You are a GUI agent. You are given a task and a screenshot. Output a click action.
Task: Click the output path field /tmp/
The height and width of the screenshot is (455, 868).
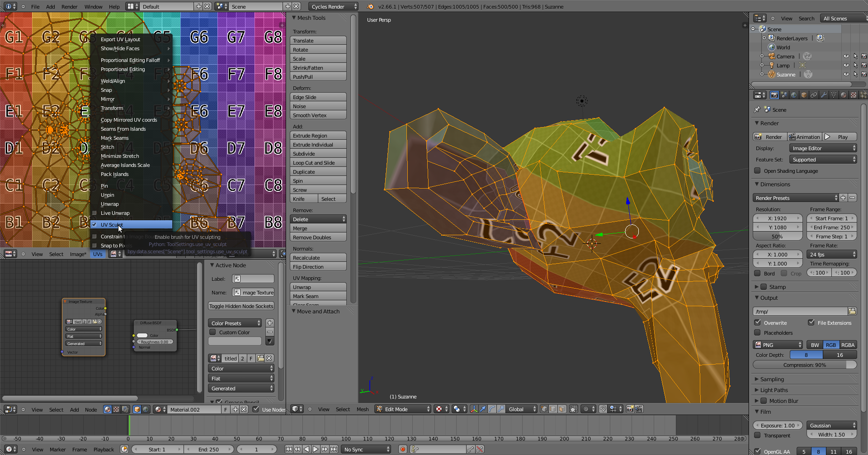coord(800,311)
